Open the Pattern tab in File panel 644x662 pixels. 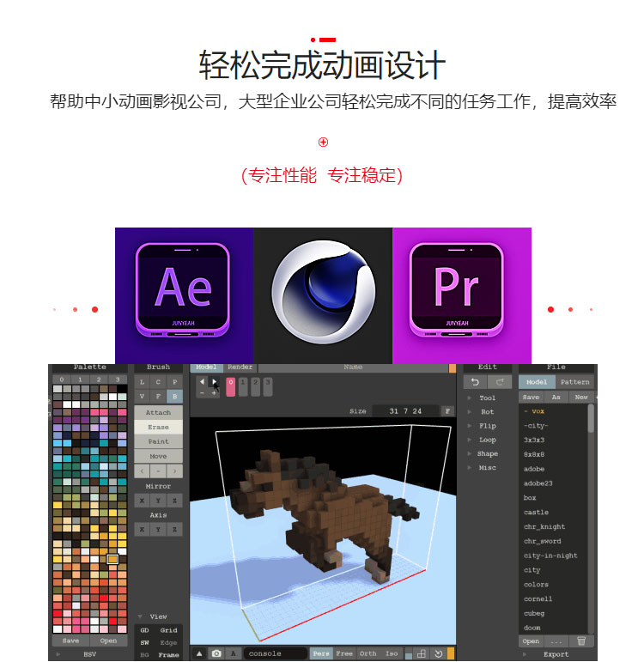tap(574, 382)
